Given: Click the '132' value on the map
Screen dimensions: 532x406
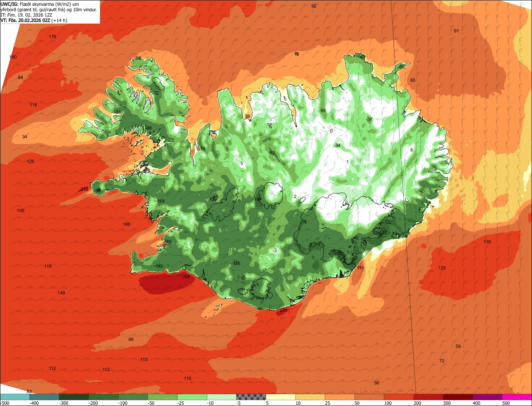Looking at the screenshot, I should click(x=213, y=199).
